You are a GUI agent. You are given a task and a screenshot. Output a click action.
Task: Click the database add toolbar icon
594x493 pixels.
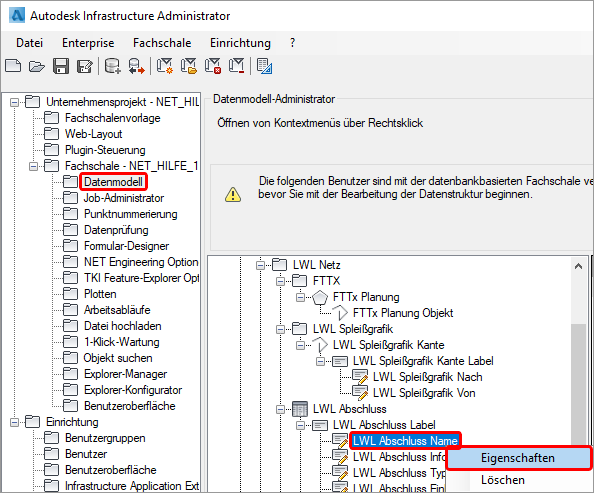coord(113,66)
